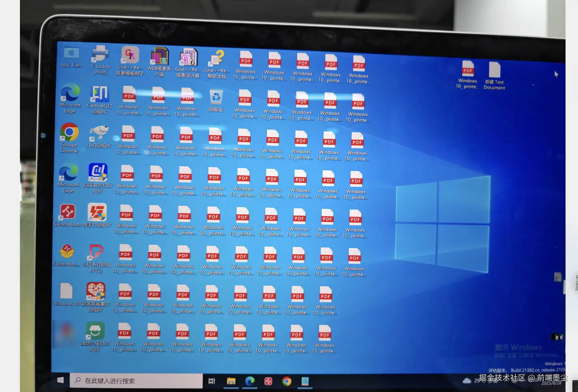This screenshot has height=392, width=578.
Task: Select the C-Lodop (Print) desktop shortcut
Action: 100,60
